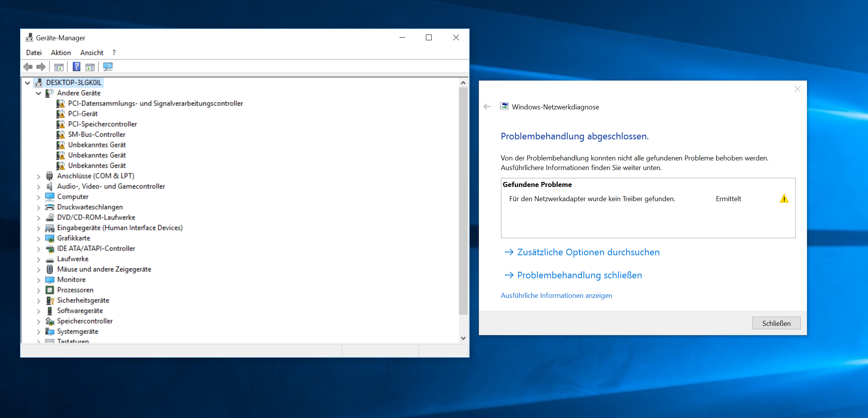Open the Ansicht menu
This screenshot has height=418, width=868.
(x=91, y=53)
